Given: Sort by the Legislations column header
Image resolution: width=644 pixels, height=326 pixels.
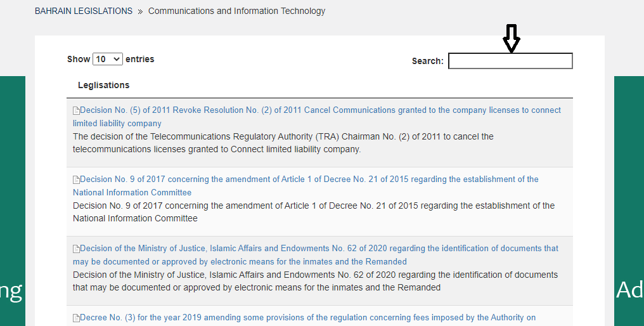Looking at the screenshot, I should tap(103, 85).
